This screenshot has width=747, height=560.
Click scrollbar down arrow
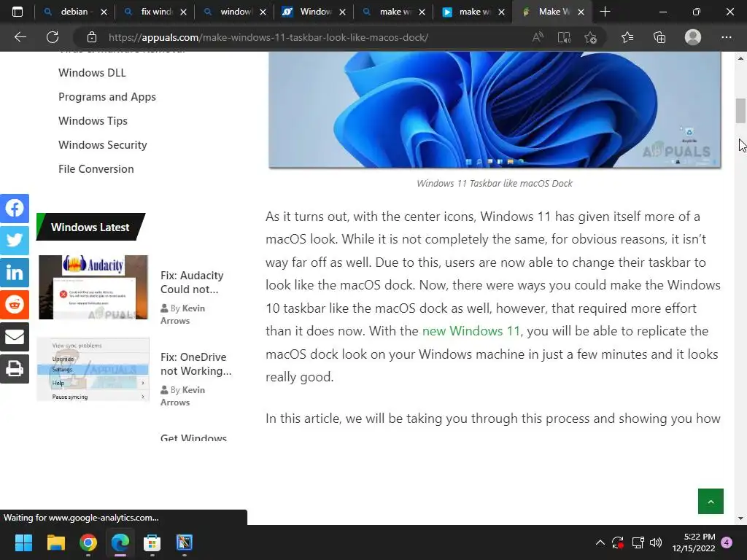(740, 518)
